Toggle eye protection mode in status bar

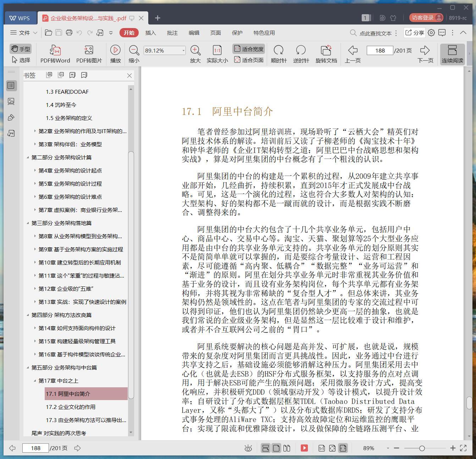pos(248,448)
